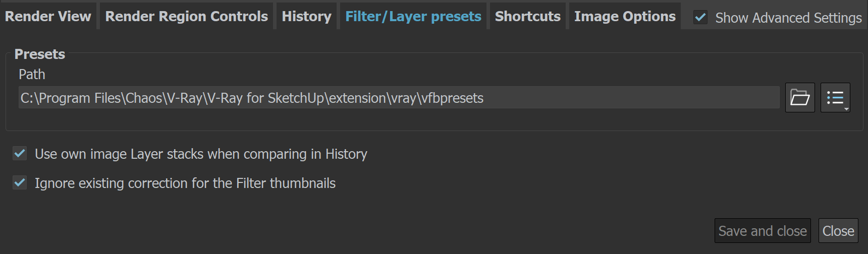Toggle the Use own image Layer stacks checkbox

20,153
